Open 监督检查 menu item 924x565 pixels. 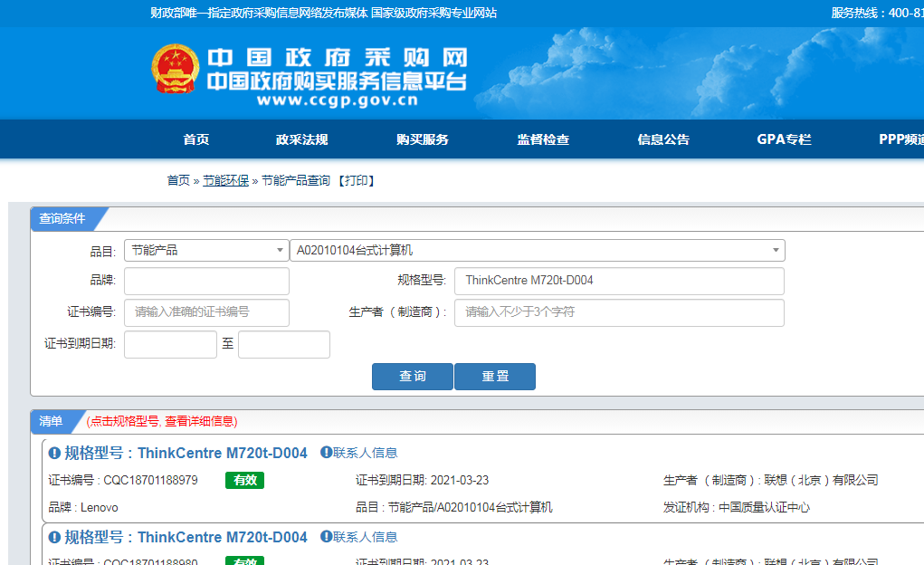click(543, 139)
